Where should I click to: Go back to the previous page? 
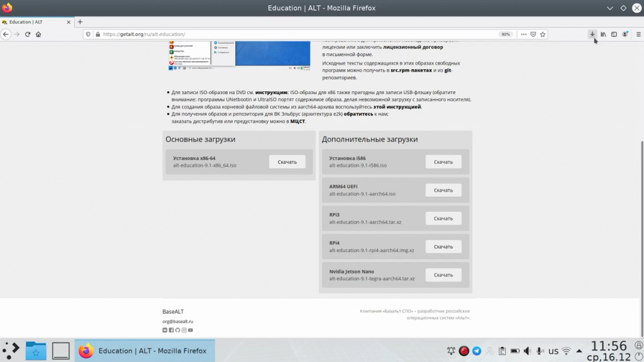tap(6, 35)
